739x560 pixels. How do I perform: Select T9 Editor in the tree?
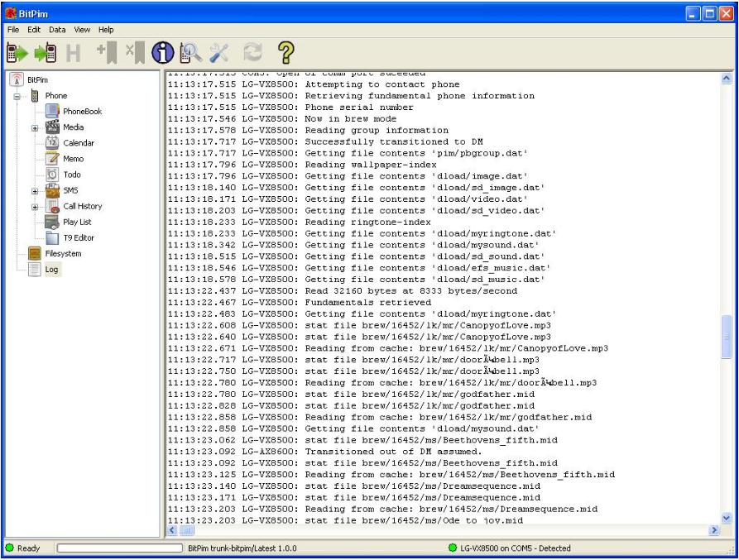click(79, 238)
